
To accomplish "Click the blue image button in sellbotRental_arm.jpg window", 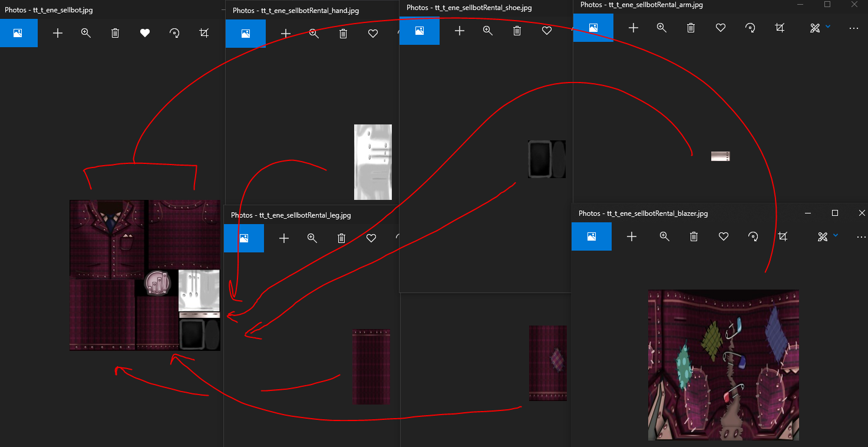I will [x=593, y=28].
